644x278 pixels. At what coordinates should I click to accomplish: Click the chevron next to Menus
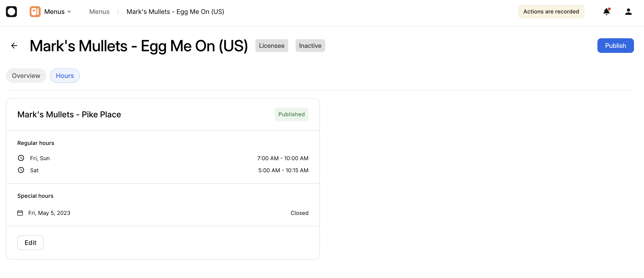pyautogui.click(x=69, y=12)
